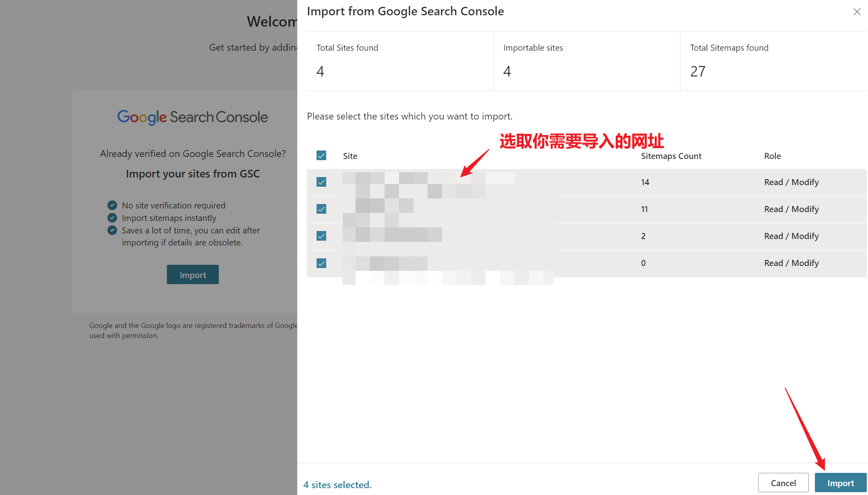Click the Sitemaps Count column header
The width and height of the screenshot is (868, 495).
click(671, 156)
